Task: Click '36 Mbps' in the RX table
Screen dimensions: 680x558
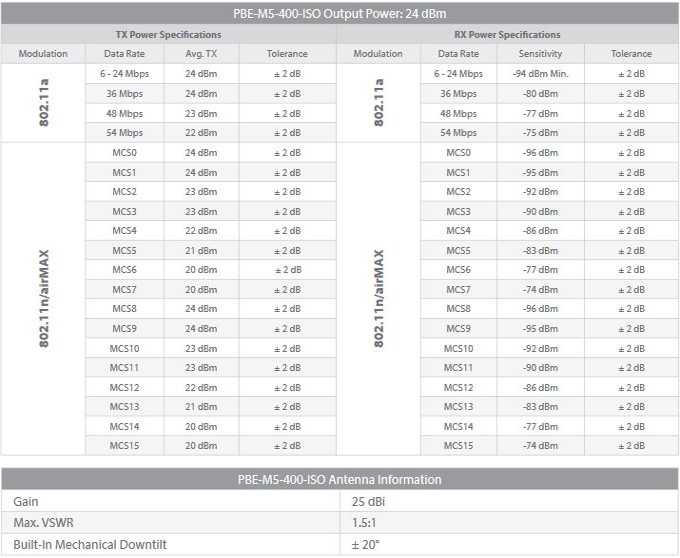Action: [458, 94]
